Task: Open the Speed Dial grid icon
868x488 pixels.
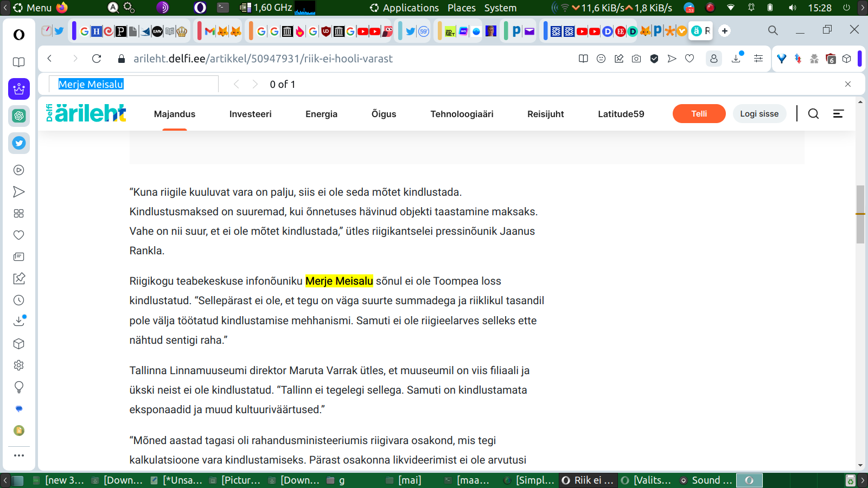Action: pyautogui.click(x=19, y=214)
